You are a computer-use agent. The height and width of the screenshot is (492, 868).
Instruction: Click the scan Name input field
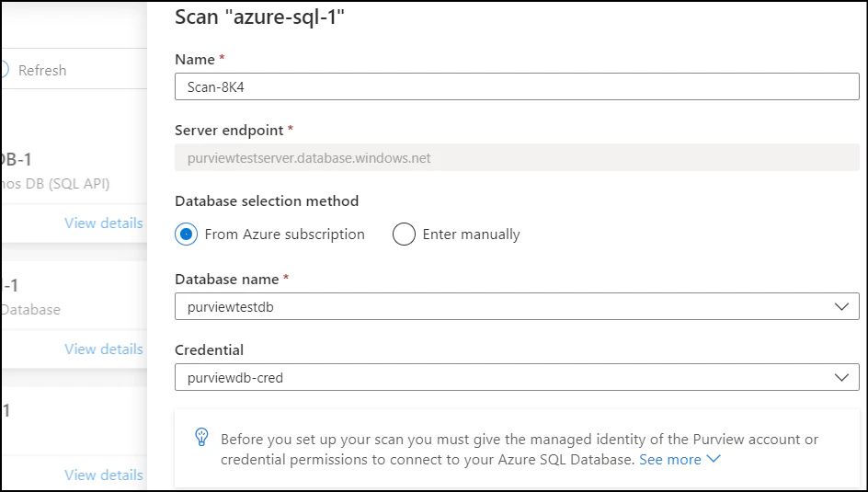point(517,86)
